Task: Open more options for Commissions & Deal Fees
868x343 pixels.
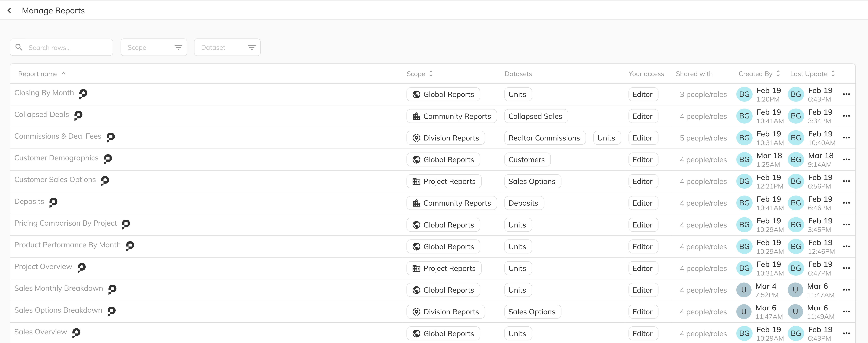Action: 846,138
